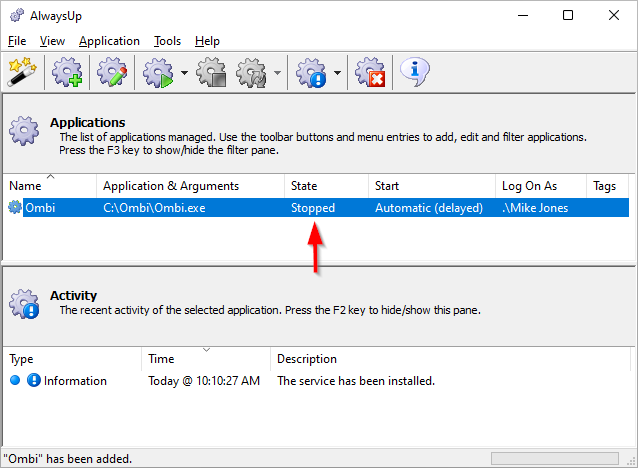Click Today @ 10:10:27 AM time cell
Image resolution: width=638 pixels, height=468 pixels.
pyautogui.click(x=204, y=381)
